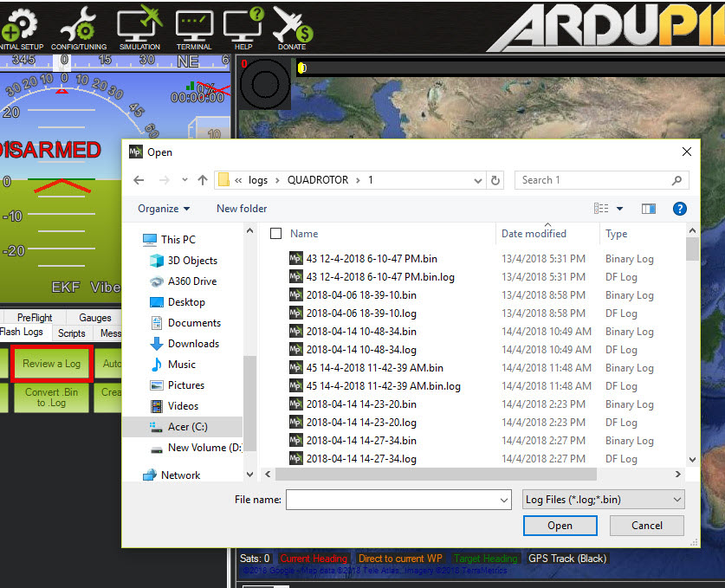Click the Open button to load log
The width and height of the screenshot is (725, 588).
tap(560, 526)
